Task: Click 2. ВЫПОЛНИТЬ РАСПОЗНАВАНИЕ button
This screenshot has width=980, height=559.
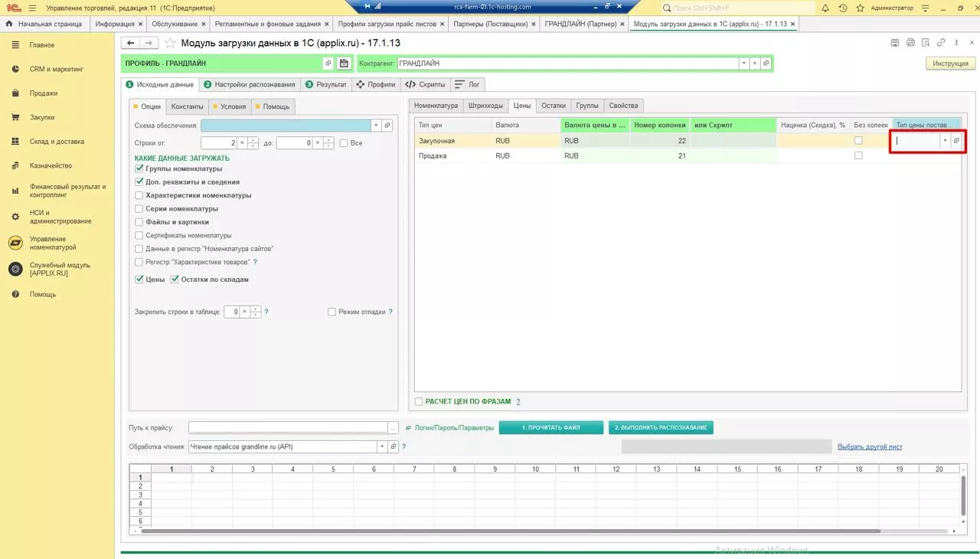Action: pos(661,427)
